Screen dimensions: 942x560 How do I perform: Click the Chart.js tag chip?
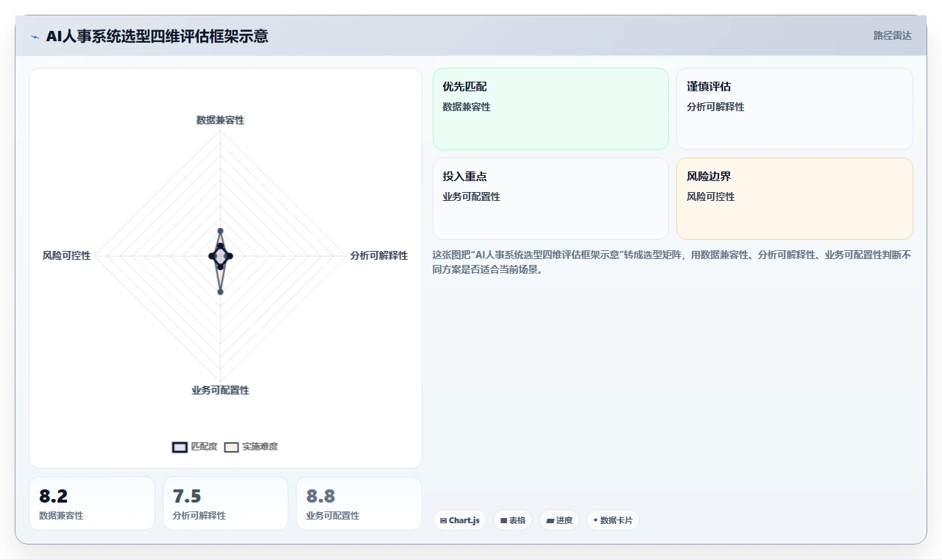pos(459,520)
